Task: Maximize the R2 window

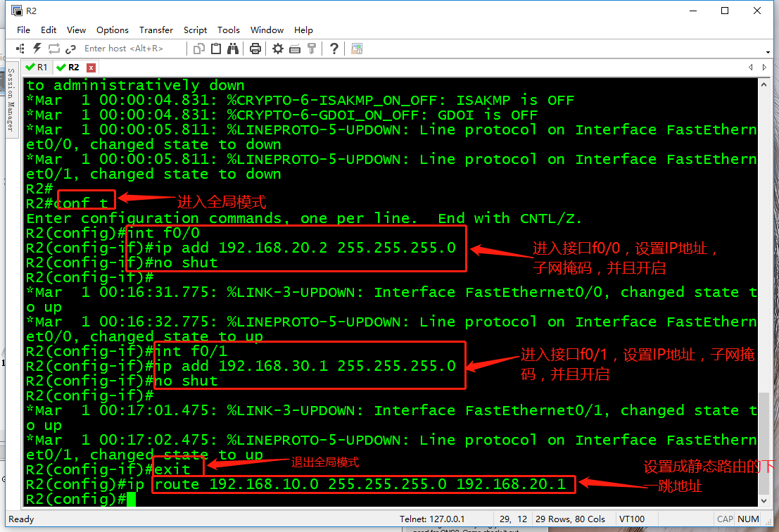Action: (x=725, y=11)
